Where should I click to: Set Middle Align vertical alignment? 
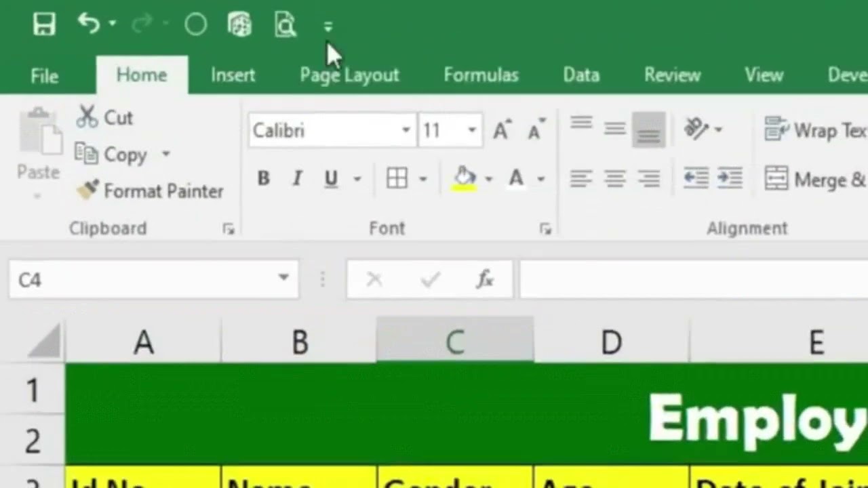[615, 129]
